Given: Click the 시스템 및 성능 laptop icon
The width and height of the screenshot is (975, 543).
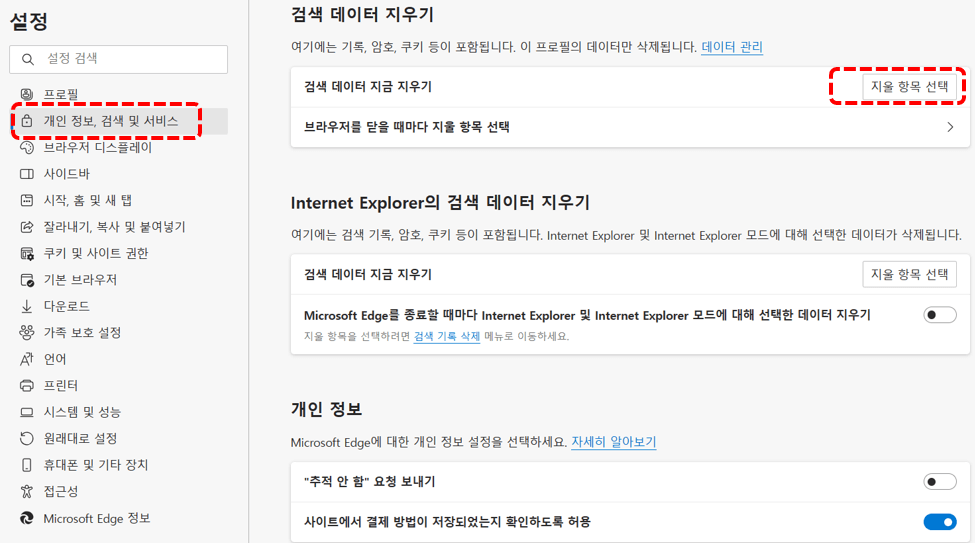Looking at the screenshot, I should click(x=27, y=412).
